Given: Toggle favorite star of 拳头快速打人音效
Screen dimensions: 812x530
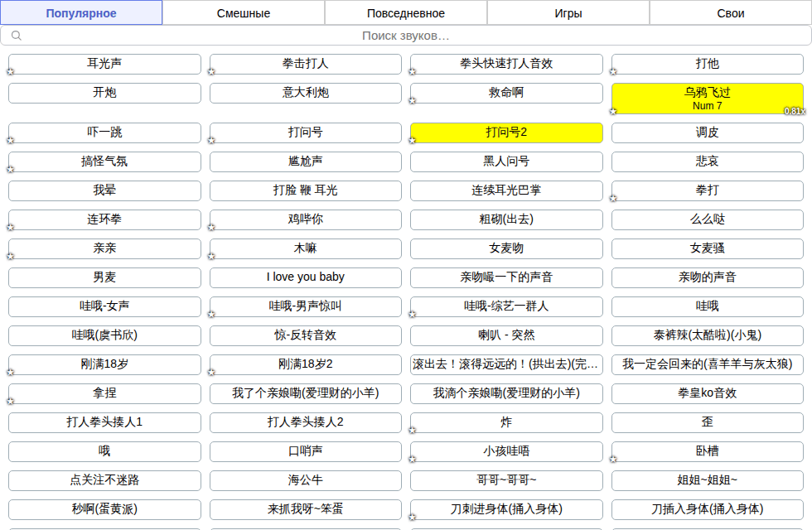Looking at the screenshot, I should pos(413,71).
